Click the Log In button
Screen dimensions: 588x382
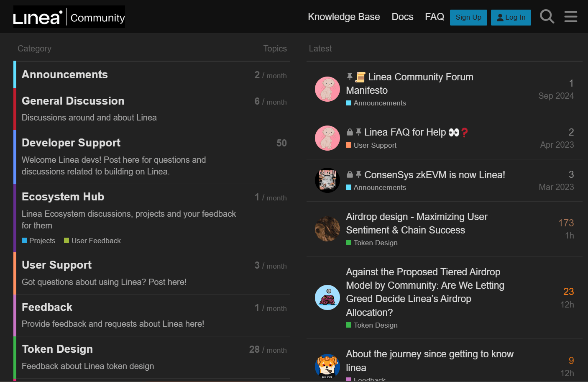[511, 18]
